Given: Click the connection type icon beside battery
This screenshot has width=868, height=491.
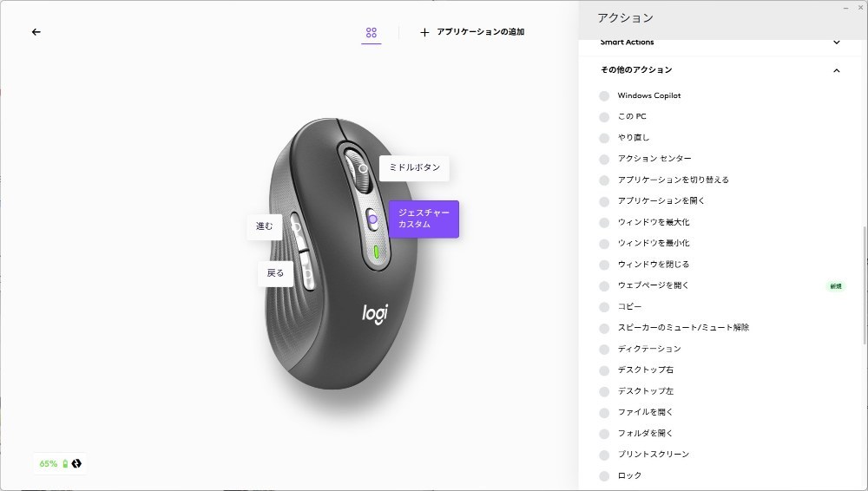Looking at the screenshot, I should (x=76, y=463).
